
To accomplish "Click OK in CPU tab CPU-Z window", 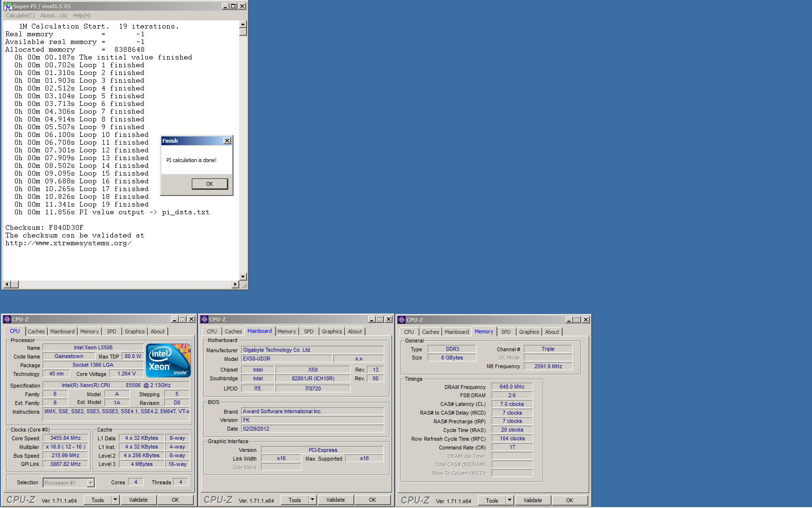I will click(175, 500).
